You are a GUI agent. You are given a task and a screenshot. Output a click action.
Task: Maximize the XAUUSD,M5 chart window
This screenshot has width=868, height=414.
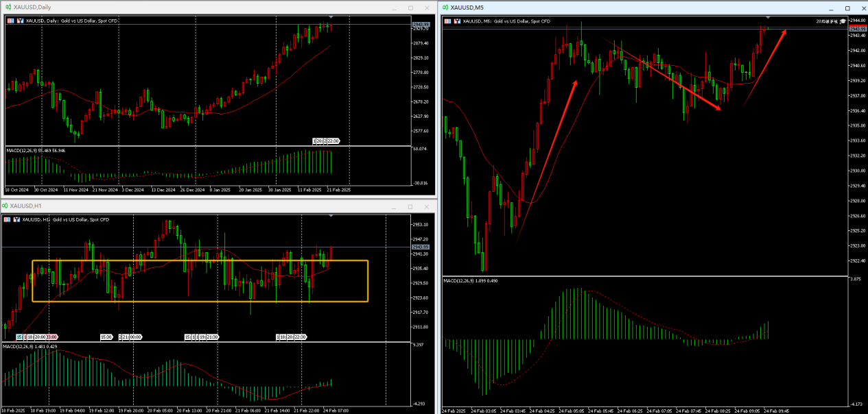847,8
